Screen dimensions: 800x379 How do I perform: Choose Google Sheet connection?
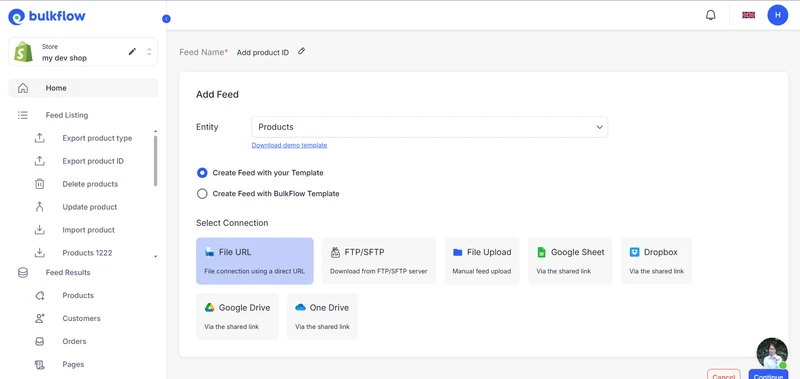pos(570,261)
